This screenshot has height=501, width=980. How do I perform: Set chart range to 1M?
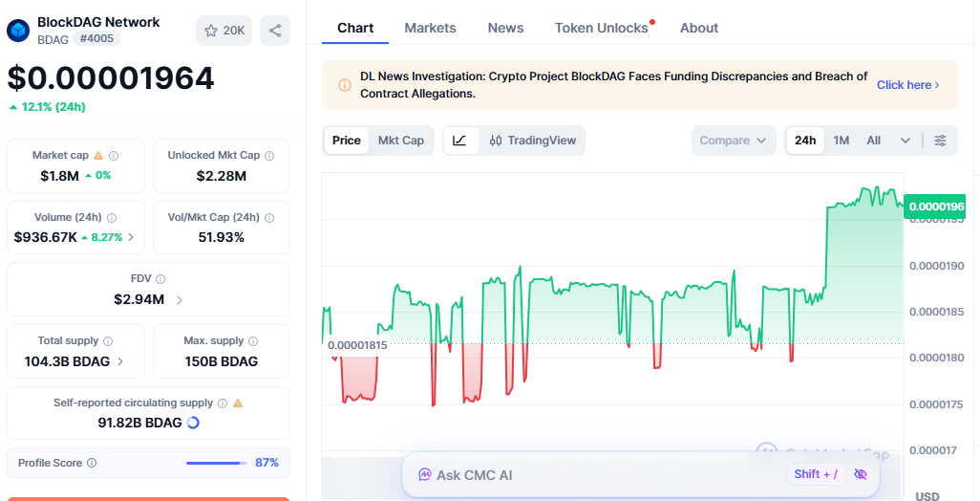(x=842, y=141)
